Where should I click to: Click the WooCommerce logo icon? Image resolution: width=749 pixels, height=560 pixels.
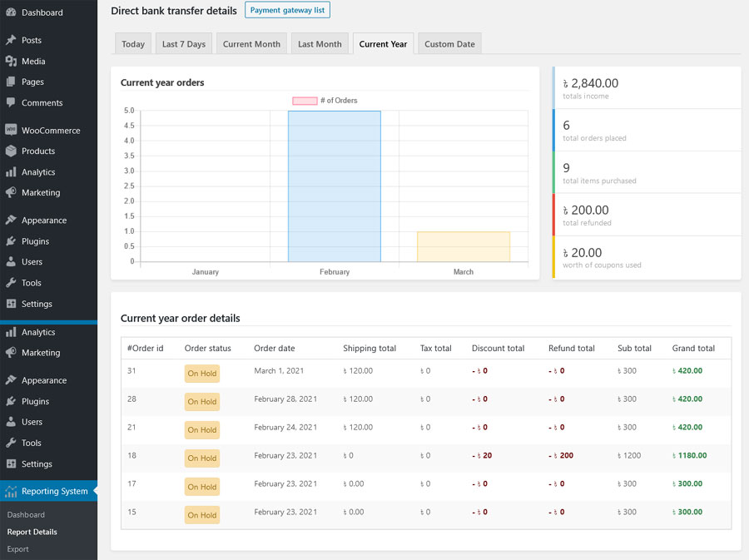click(11, 130)
